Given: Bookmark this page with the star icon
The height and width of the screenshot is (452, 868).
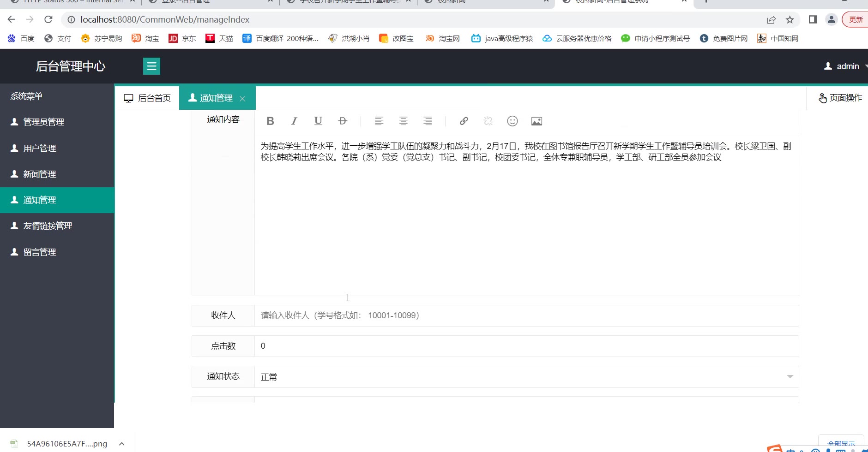Looking at the screenshot, I should pyautogui.click(x=790, y=20).
